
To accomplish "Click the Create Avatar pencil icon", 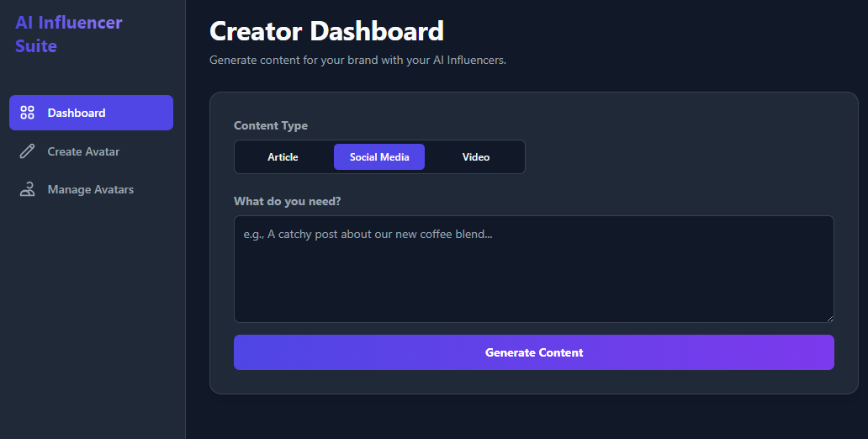I will point(27,151).
